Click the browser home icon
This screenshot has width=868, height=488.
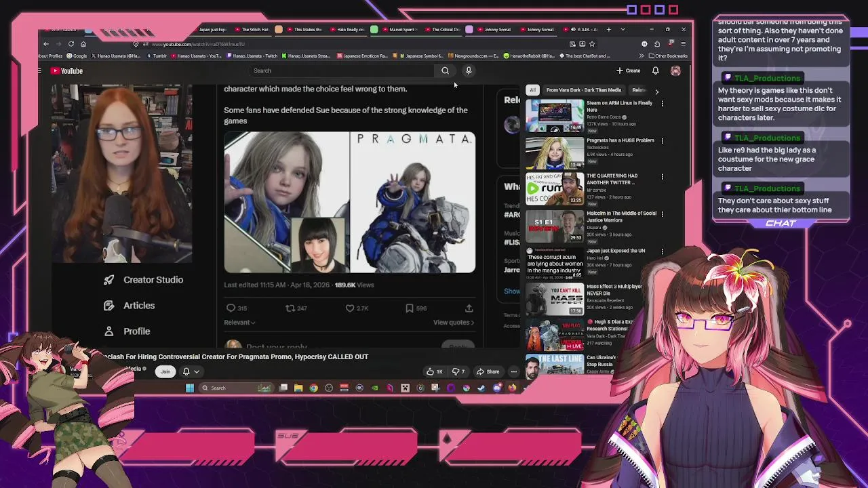point(83,44)
